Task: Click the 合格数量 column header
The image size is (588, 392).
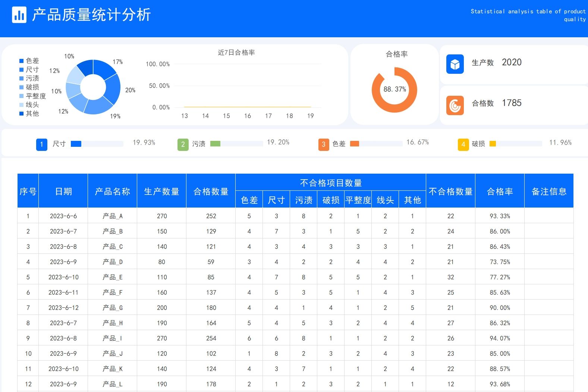Action: coord(211,191)
